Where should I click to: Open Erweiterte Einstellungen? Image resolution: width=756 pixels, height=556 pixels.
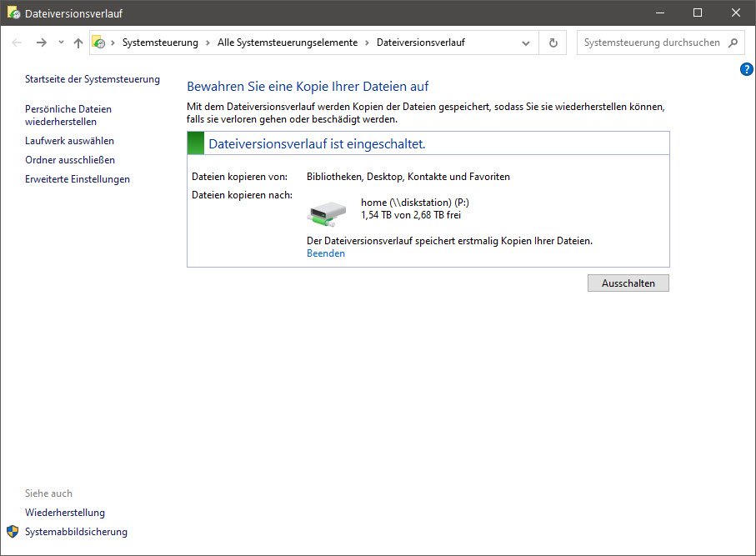tap(78, 179)
